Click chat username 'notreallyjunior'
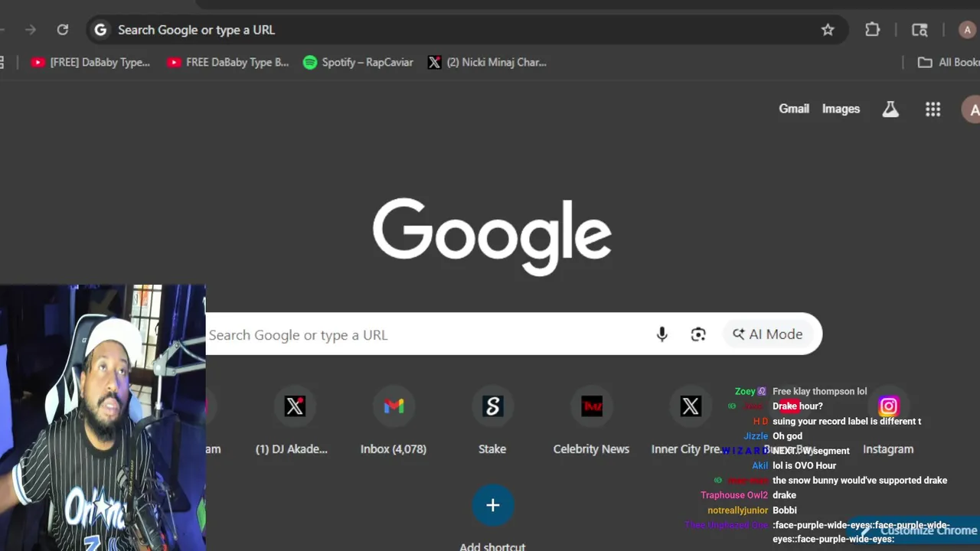The height and width of the screenshot is (551, 980). tap(737, 510)
